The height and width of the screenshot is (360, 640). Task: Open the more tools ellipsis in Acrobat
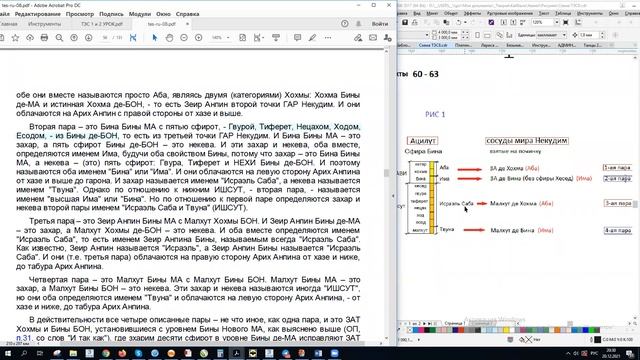click(x=328, y=38)
